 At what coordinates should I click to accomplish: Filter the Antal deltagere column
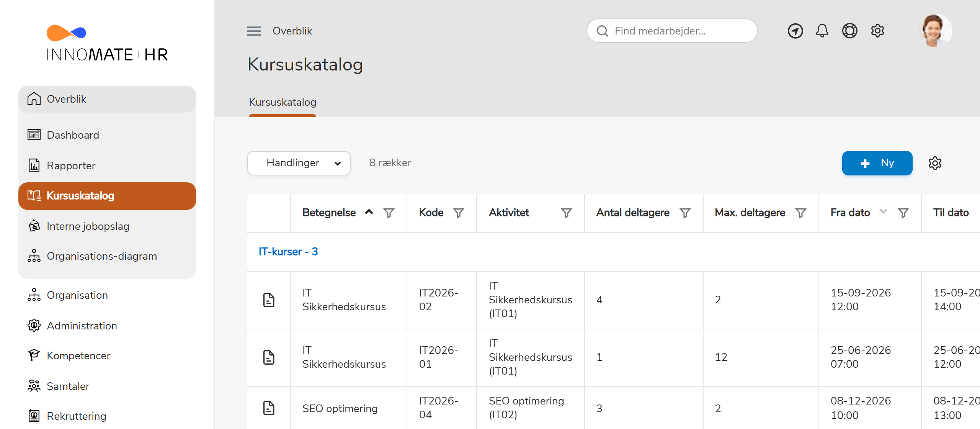coord(685,213)
